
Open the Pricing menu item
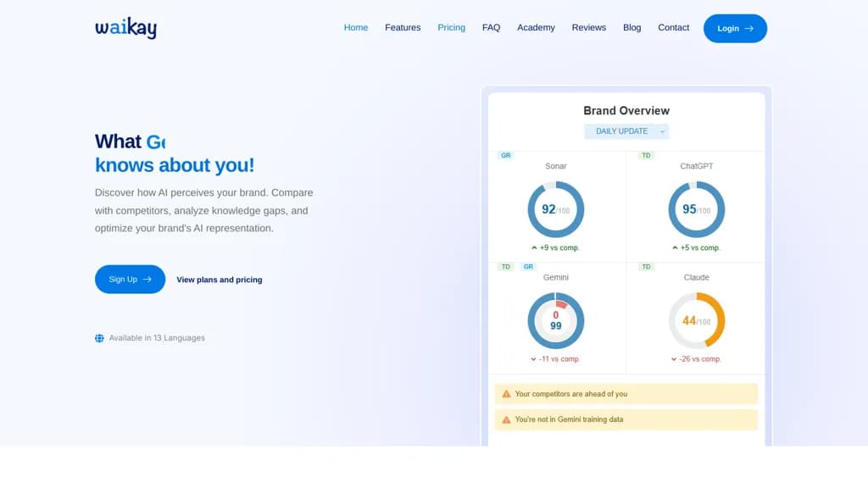(x=451, y=28)
